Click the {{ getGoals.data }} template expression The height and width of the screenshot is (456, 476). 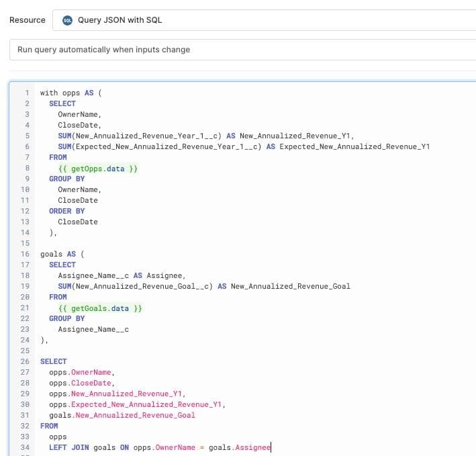[100, 308]
